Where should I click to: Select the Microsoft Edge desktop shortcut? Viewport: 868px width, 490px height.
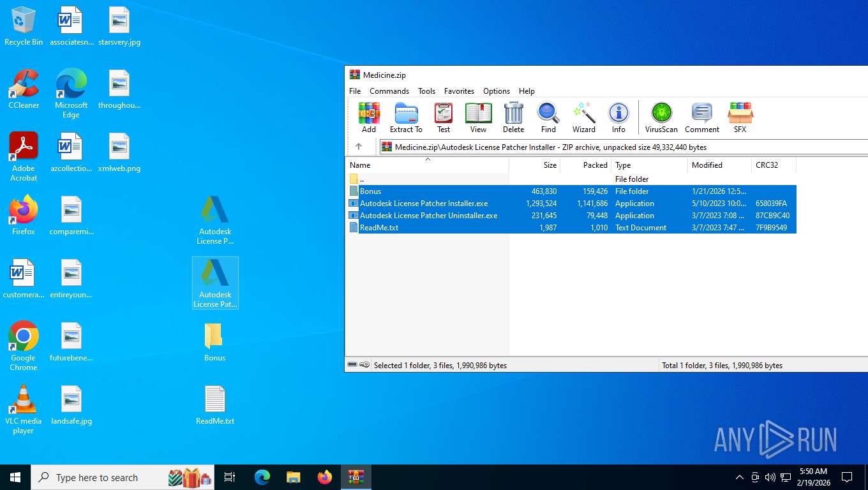tap(71, 94)
